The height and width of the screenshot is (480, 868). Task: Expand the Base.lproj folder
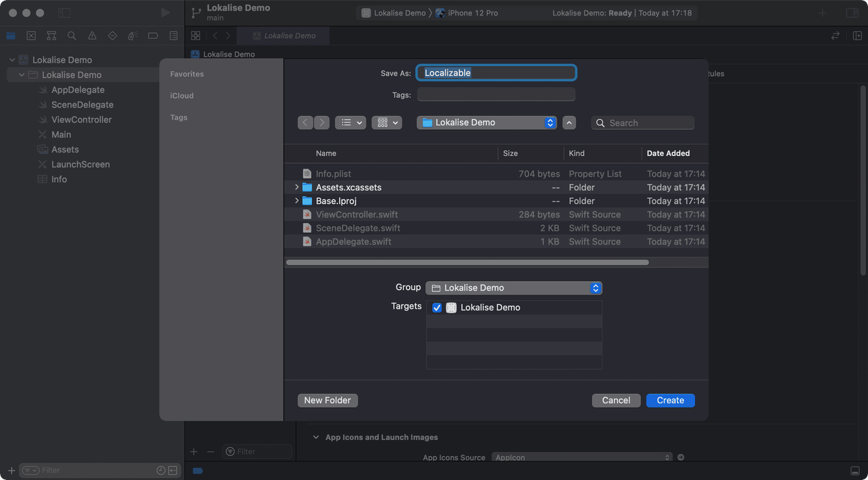click(x=297, y=201)
